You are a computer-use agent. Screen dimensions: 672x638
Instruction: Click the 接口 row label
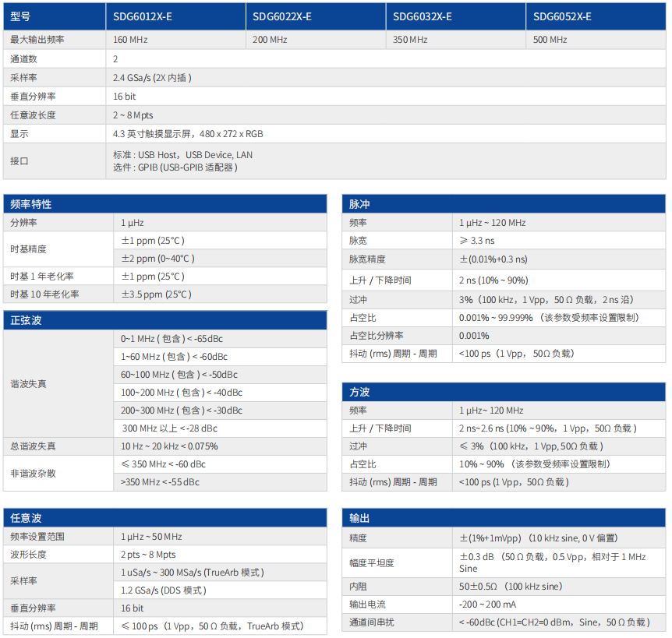tap(19, 160)
